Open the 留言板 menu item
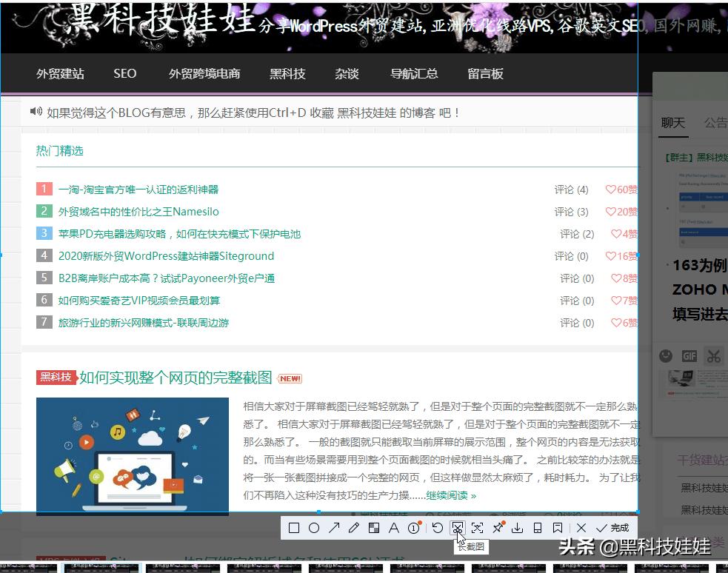 click(485, 74)
